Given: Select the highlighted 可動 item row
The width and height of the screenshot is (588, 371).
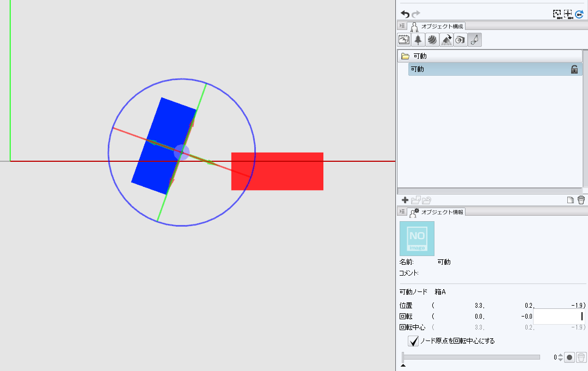Looking at the screenshot, I should point(495,69).
